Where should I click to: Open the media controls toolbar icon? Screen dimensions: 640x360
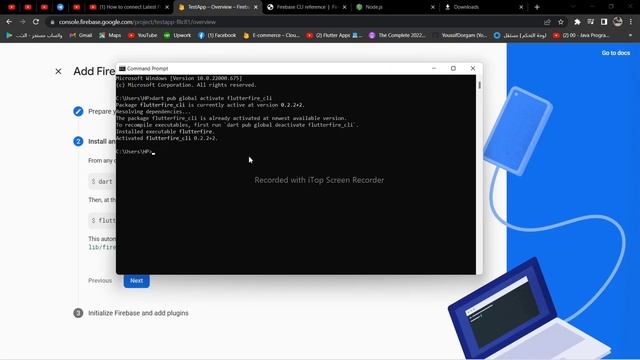coord(591,22)
